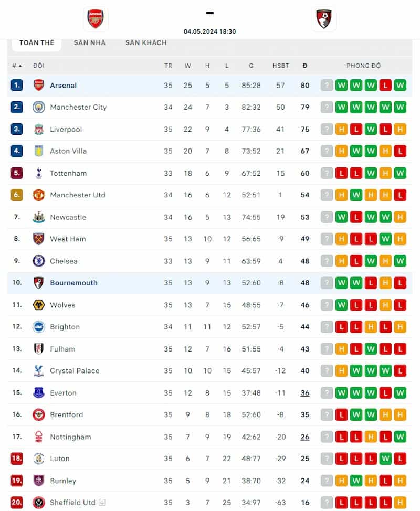Screen dimensions: 420x511
Task: Open the SÂN KHÁCH tab
Action: click(145, 43)
